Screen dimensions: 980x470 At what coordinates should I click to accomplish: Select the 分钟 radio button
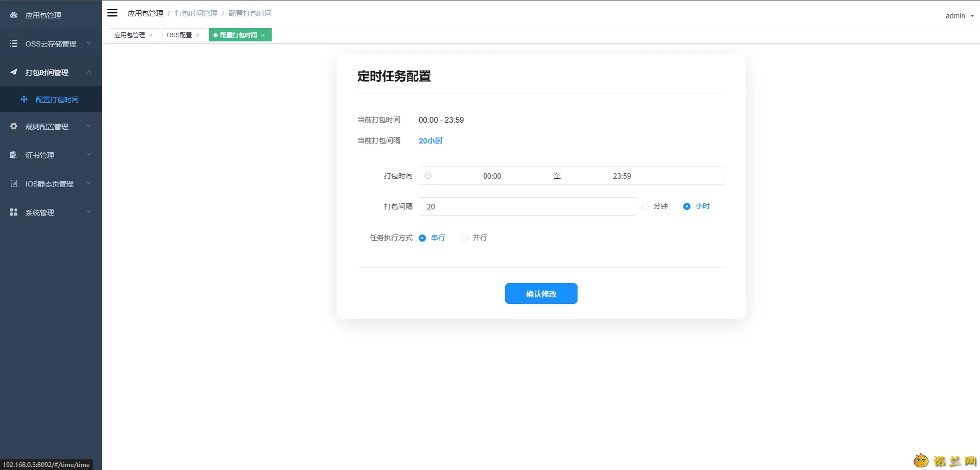click(x=645, y=206)
